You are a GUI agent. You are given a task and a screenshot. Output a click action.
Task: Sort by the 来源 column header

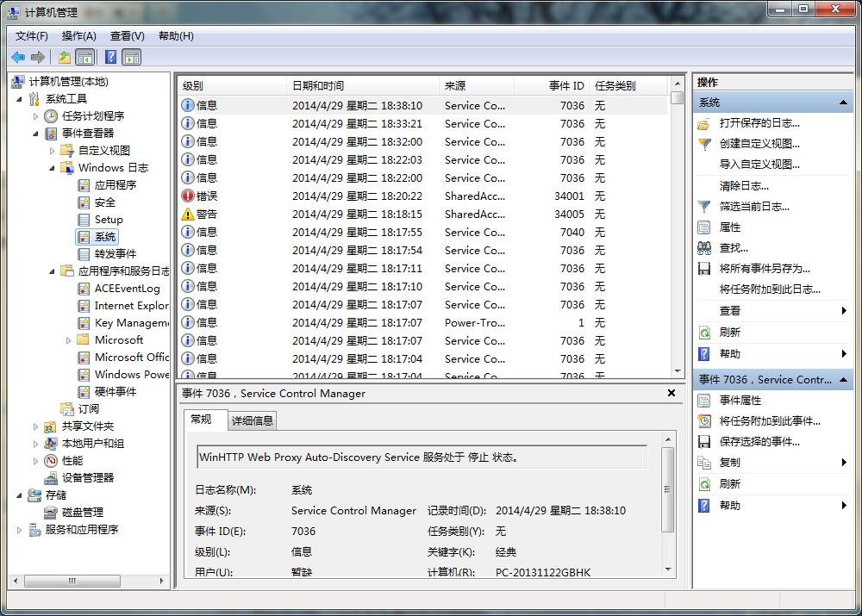[x=476, y=86]
